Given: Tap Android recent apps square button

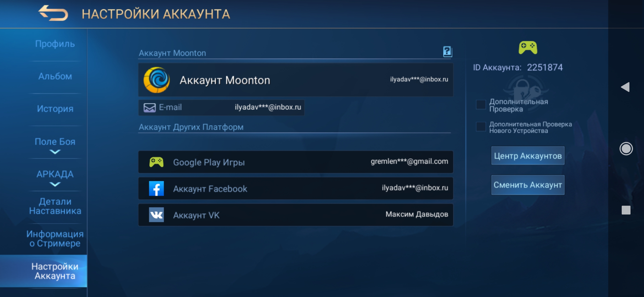Looking at the screenshot, I should 626,210.
